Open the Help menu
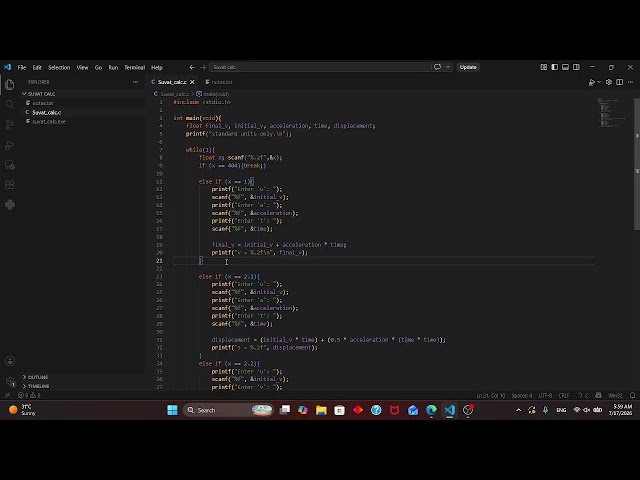Screen dimensions: 640x480 coord(157,67)
